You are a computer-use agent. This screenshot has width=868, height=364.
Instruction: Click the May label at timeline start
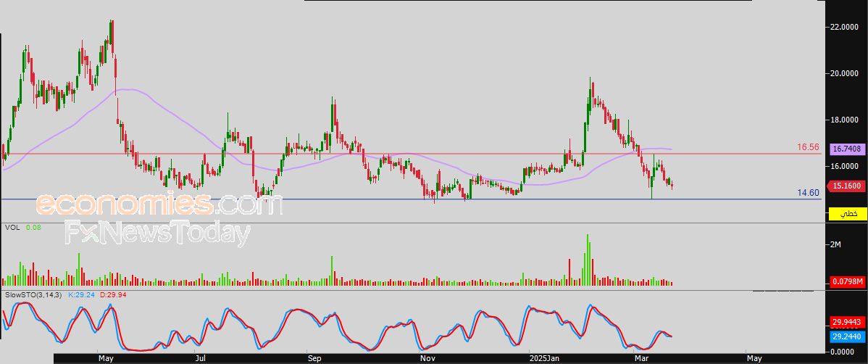(x=107, y=359)
